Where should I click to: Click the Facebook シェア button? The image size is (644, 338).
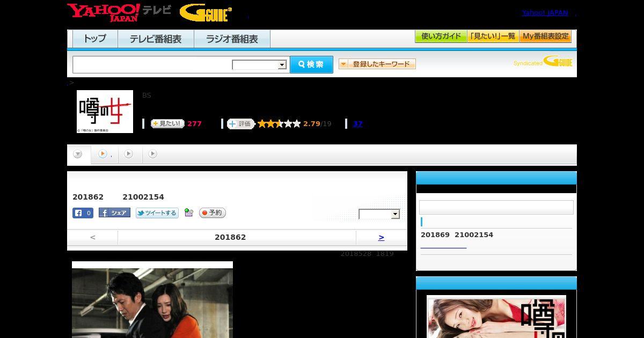tap(114, 213)
